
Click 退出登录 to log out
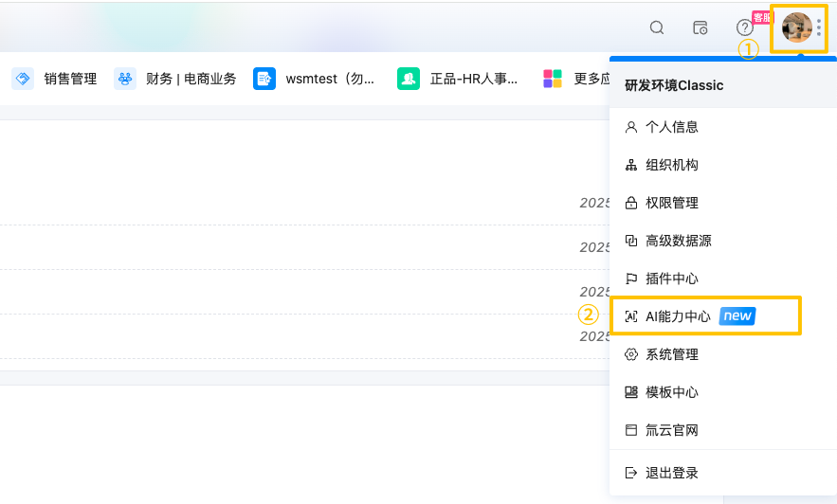(671, 473)
